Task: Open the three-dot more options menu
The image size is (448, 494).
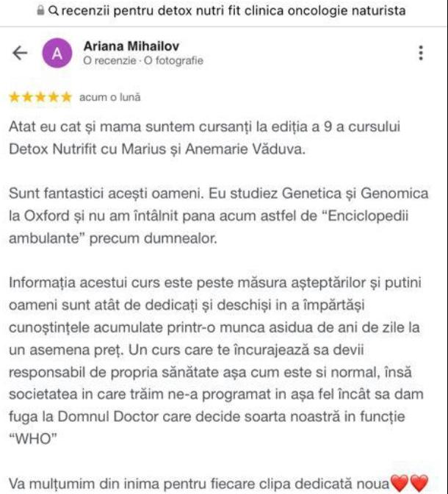Action: pos(421,53)
